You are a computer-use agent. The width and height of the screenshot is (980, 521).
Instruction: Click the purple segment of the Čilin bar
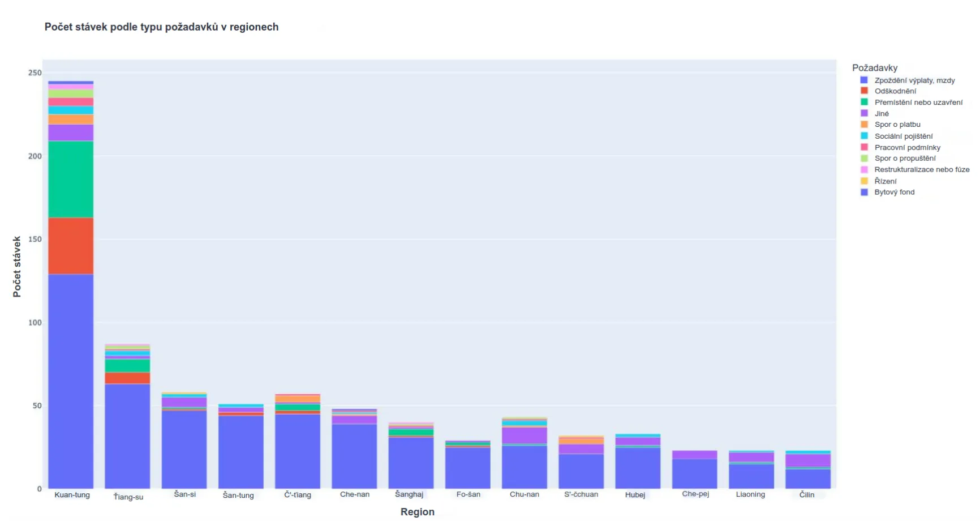(x=808, y=460)
